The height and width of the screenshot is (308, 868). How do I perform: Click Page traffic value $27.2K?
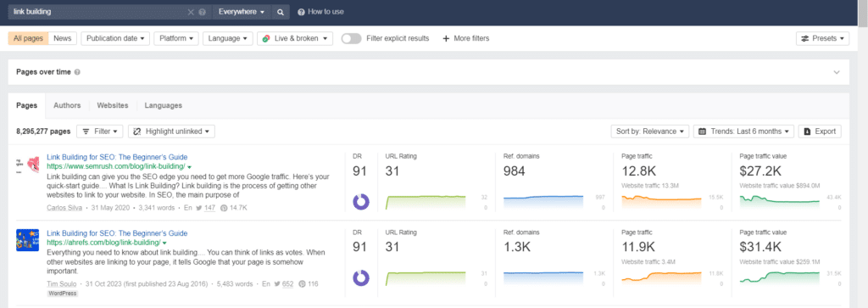pos(760,172)
